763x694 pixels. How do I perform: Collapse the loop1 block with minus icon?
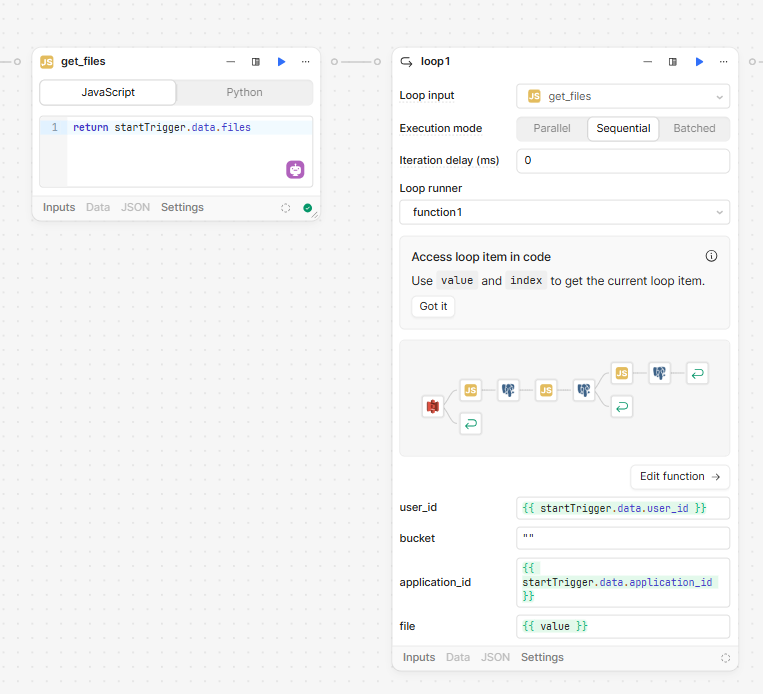point(647,62)
